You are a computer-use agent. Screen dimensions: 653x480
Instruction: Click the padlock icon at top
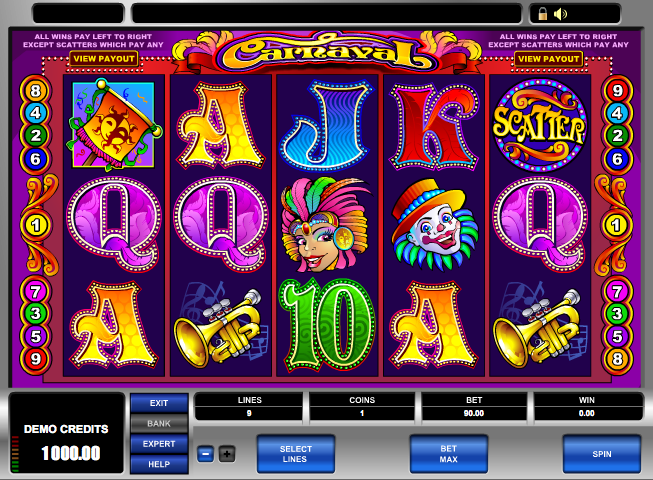click(542, 14)
